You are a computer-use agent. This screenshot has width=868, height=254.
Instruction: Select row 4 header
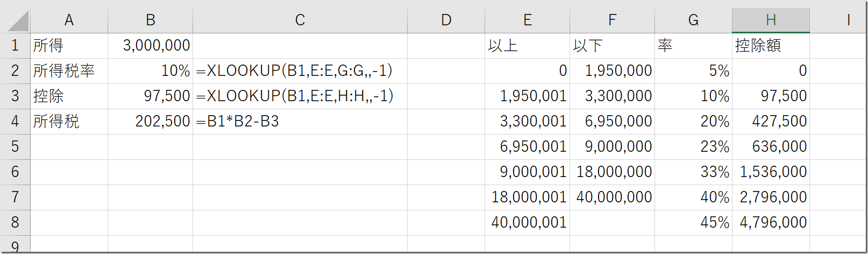click(x=15, y=122)
